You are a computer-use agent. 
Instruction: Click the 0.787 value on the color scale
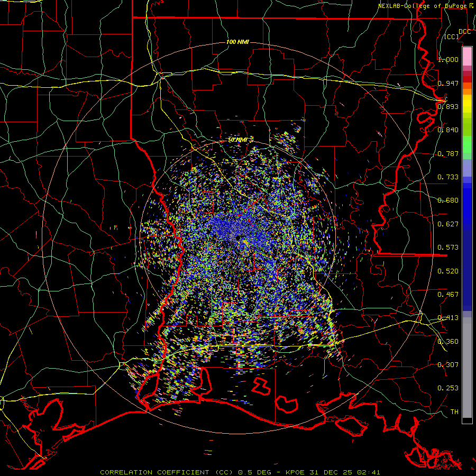448,153
